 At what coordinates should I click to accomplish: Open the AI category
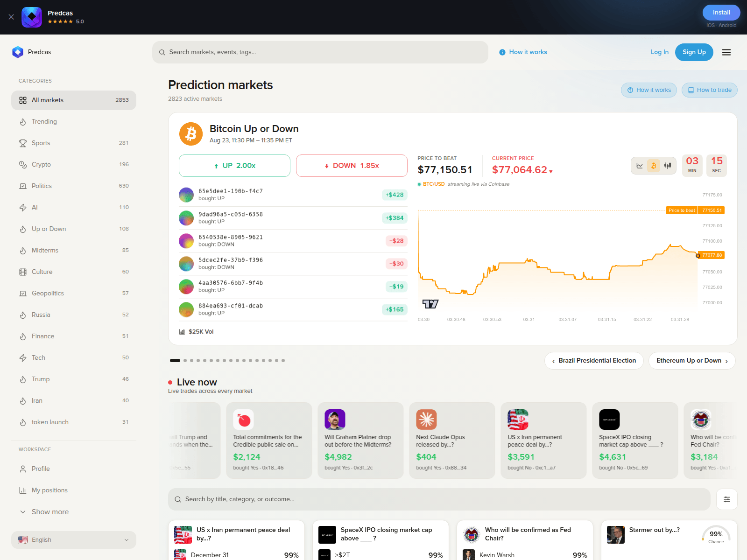(x=74, y=208)
